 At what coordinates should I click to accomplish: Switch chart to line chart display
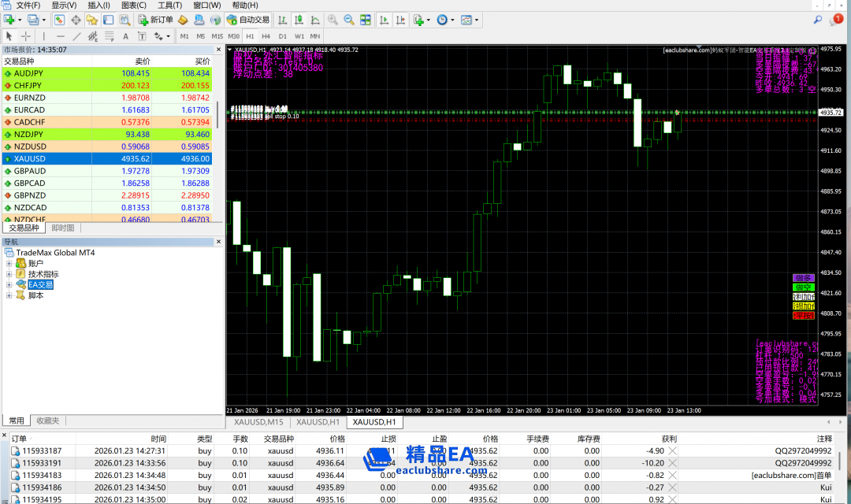pyautogui.click(x=313, y=20)
